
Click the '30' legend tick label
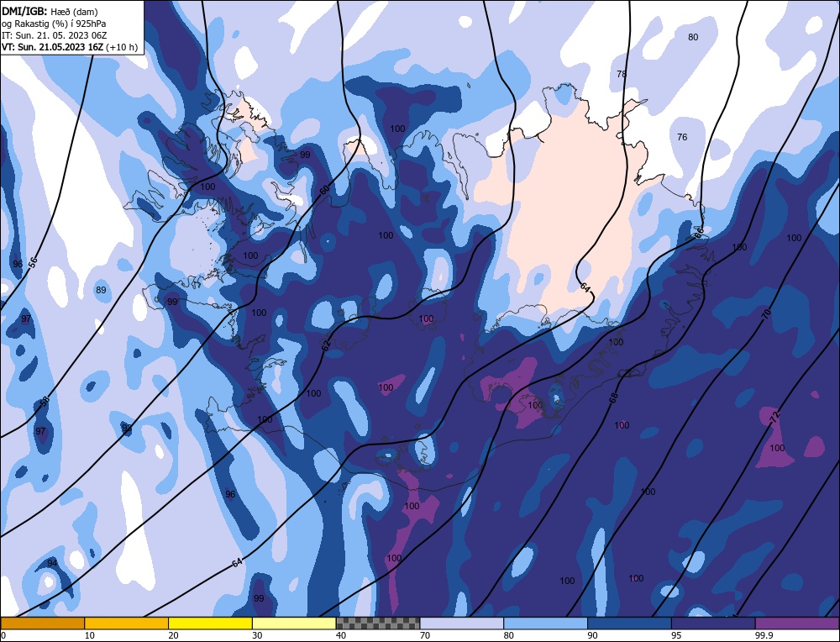pos(257,635)
